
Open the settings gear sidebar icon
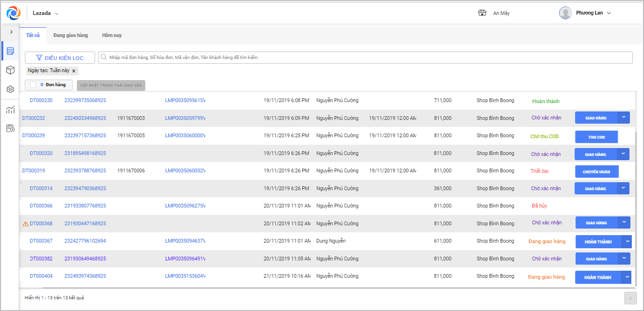(x=10, y=89)
